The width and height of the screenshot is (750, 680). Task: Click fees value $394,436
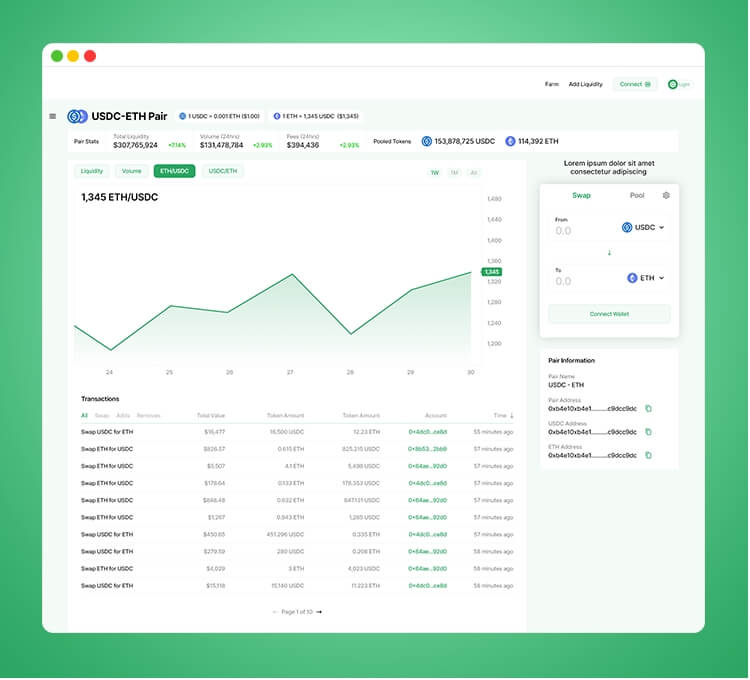coord(303,145)
